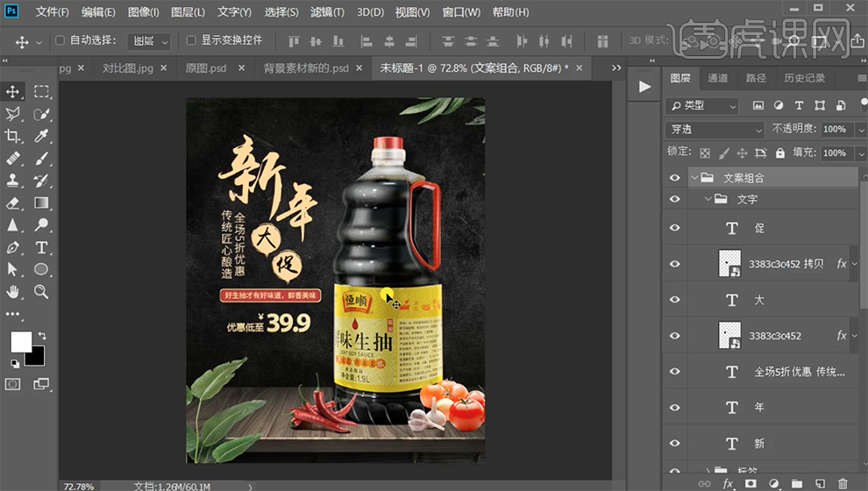The image size is (868, 491).
Task: Choose the Polygonal Lasso tool
Action: tap(13, 113)
